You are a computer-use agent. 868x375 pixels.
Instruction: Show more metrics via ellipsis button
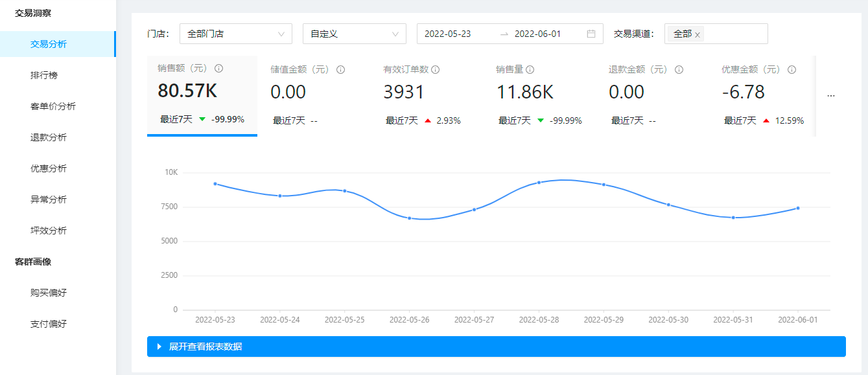[x=831, y=95]
